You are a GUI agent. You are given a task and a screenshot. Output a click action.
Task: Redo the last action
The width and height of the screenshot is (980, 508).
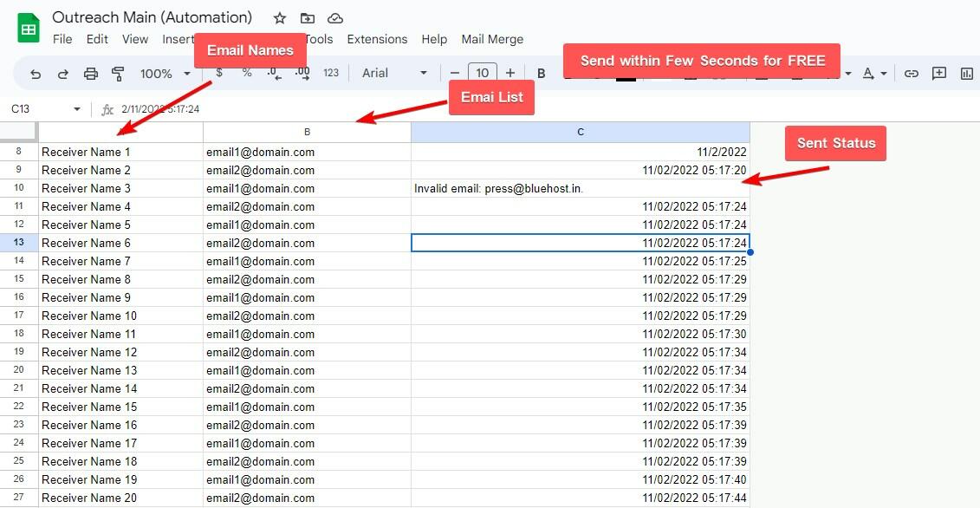[63, 74]
